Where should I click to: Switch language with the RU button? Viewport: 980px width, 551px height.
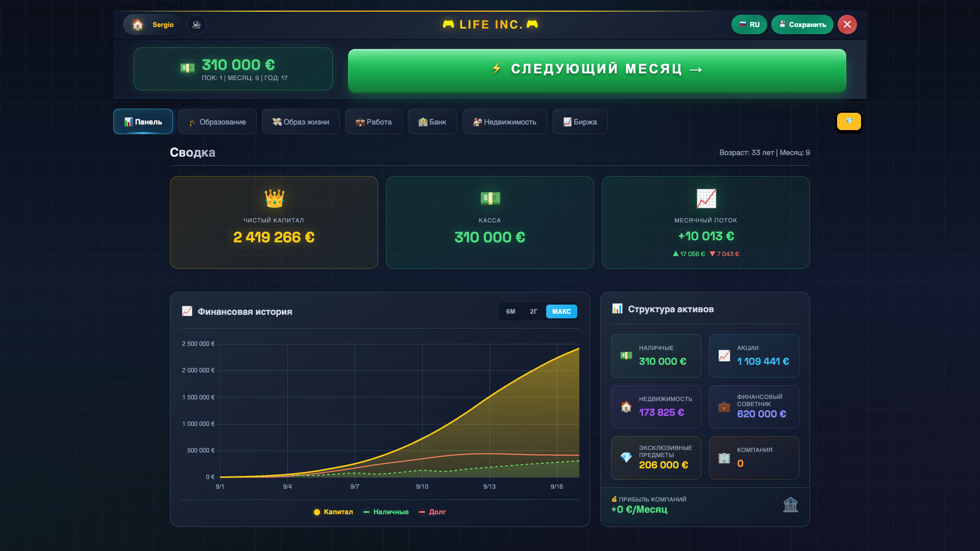(749, 24)
